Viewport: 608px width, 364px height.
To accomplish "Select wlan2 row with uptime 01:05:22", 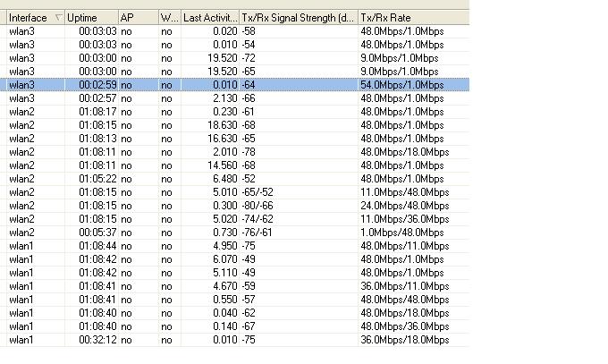I will [234, 179].
